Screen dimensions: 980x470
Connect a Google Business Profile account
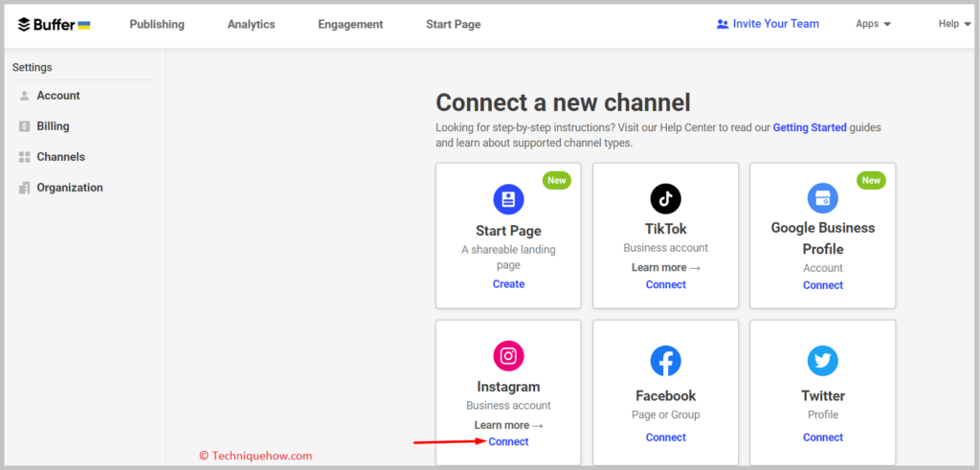[x=822, y=285]
